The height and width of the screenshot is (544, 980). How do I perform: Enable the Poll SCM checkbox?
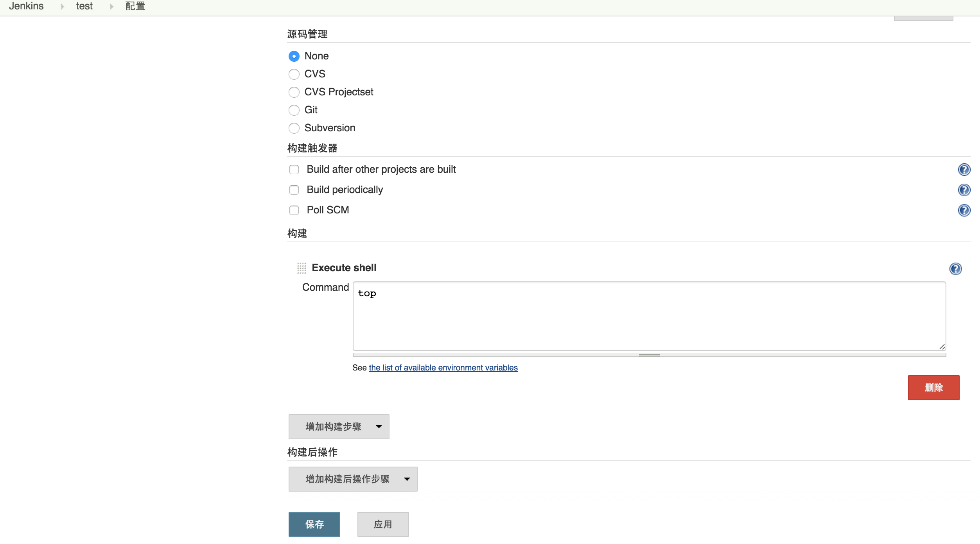tap(294, 210)
